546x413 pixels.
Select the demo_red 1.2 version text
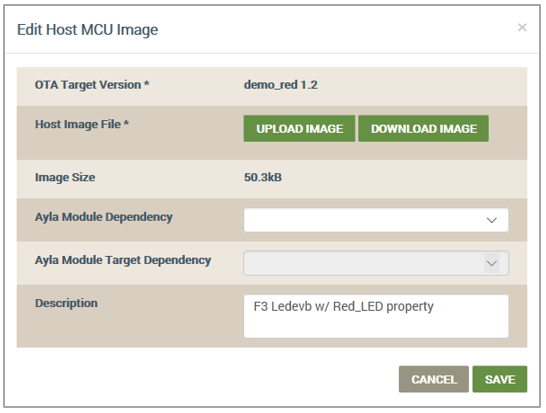(x=281, y=85)
